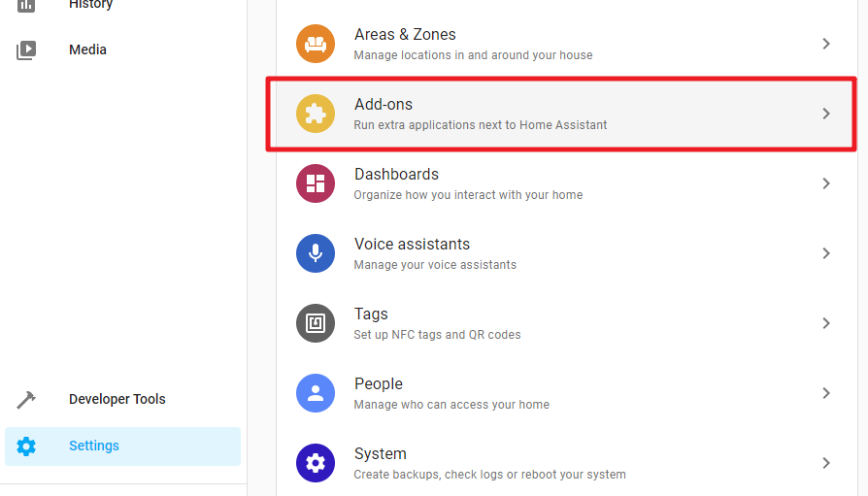The height and width of the screenshot is (496, 868).
Task: Open Voice assistants via its chevron
Action: click(826, 253)
